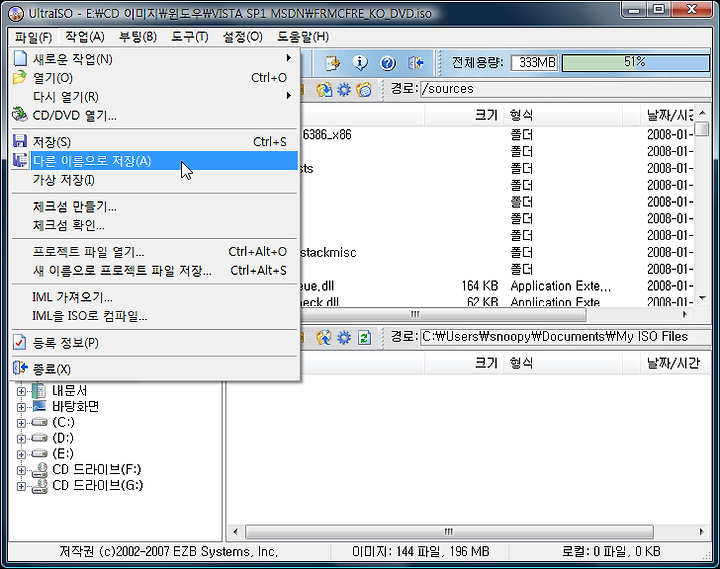
Task: Choose 저장(S) menu entry
Action: coord(155,142)
